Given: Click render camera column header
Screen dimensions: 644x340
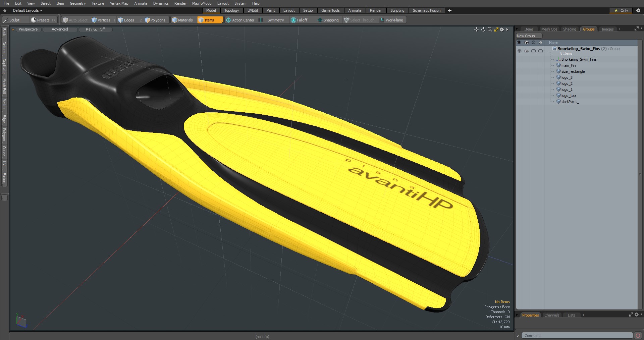Looking at the screenshot, I should click(527, 43).
